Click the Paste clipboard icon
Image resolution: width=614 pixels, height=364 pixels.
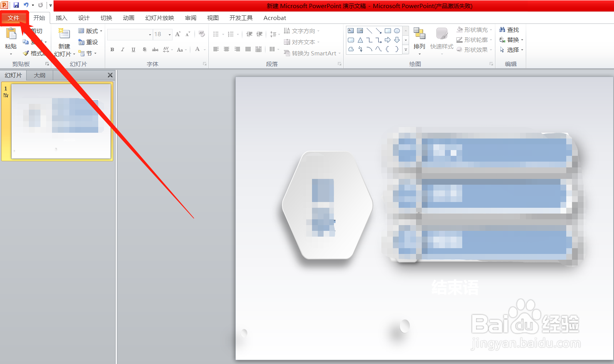point(11,34)
